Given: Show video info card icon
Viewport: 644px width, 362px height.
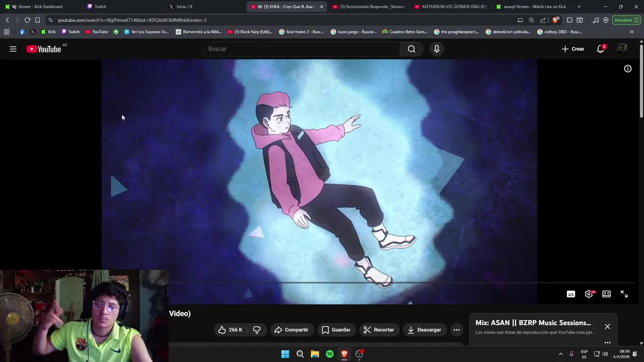Looking at the screenshot, I should pos(628,69).
